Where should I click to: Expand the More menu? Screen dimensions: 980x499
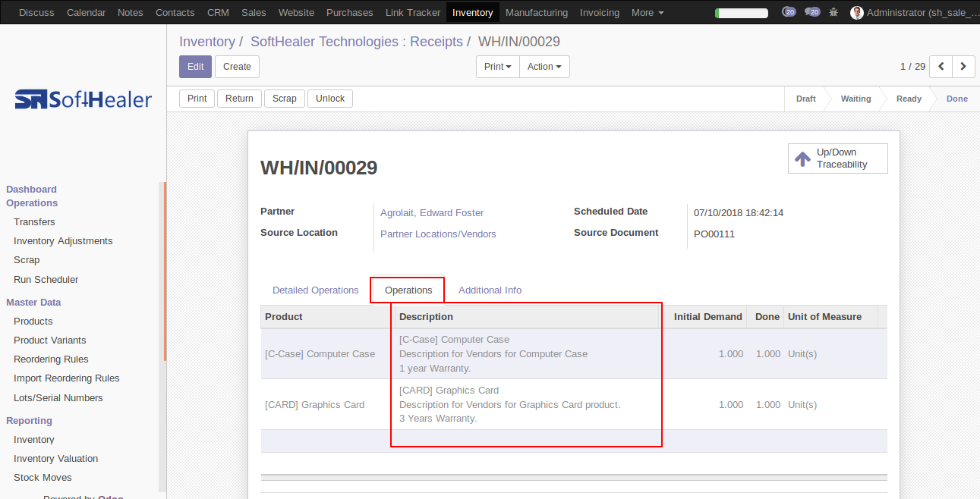[648, 12]
